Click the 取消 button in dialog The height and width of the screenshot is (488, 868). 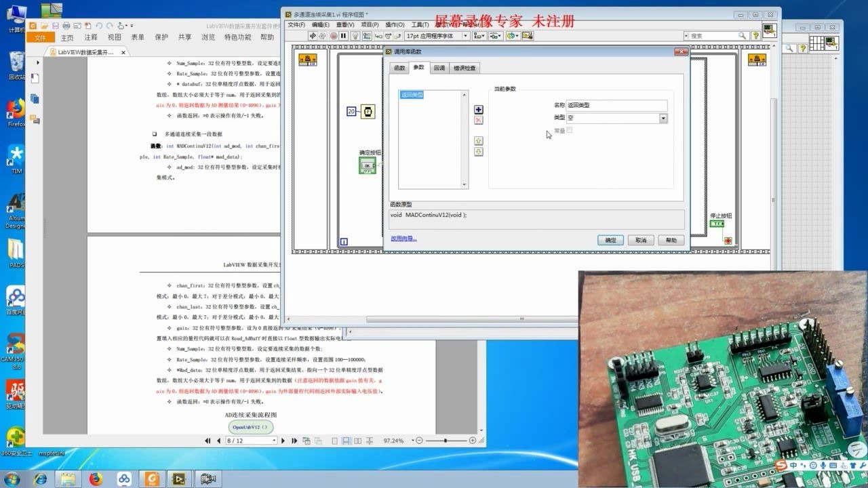641,240
